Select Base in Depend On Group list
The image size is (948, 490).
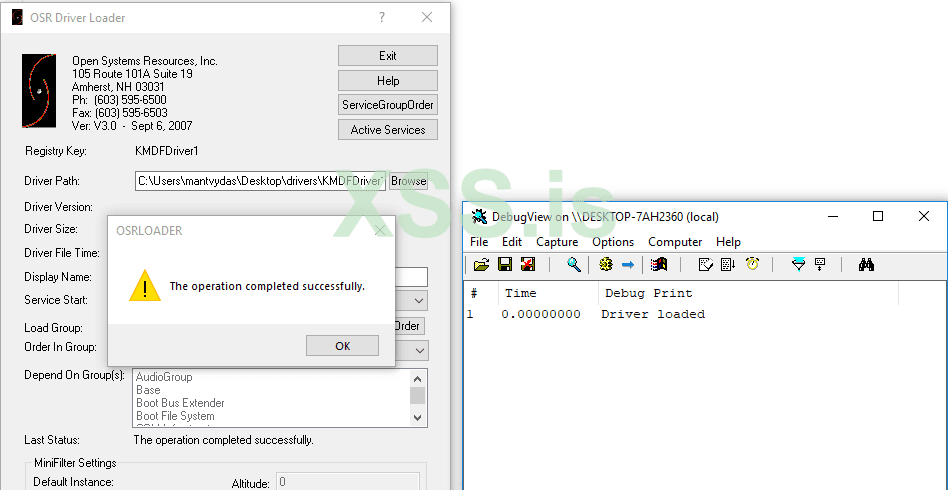point(148,390)
